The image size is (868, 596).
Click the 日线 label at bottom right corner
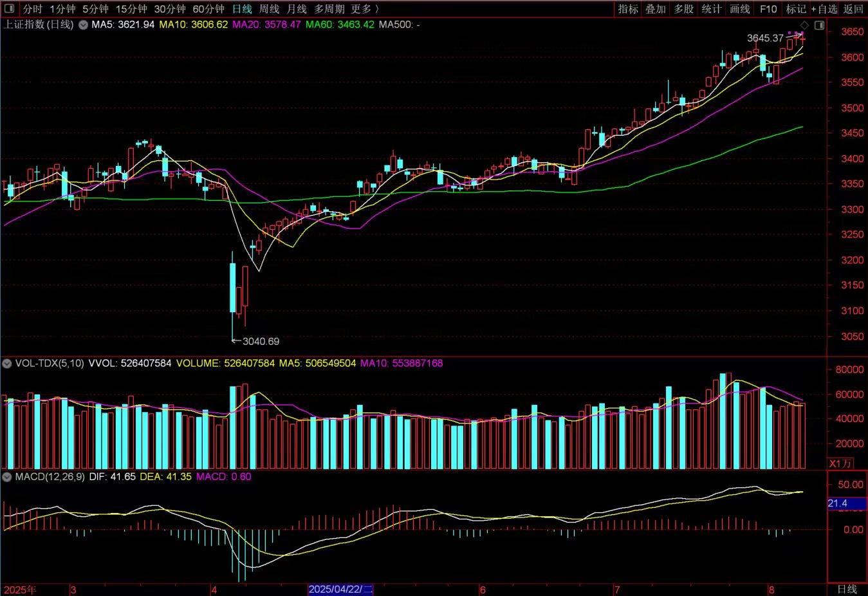tap(847, 589)
